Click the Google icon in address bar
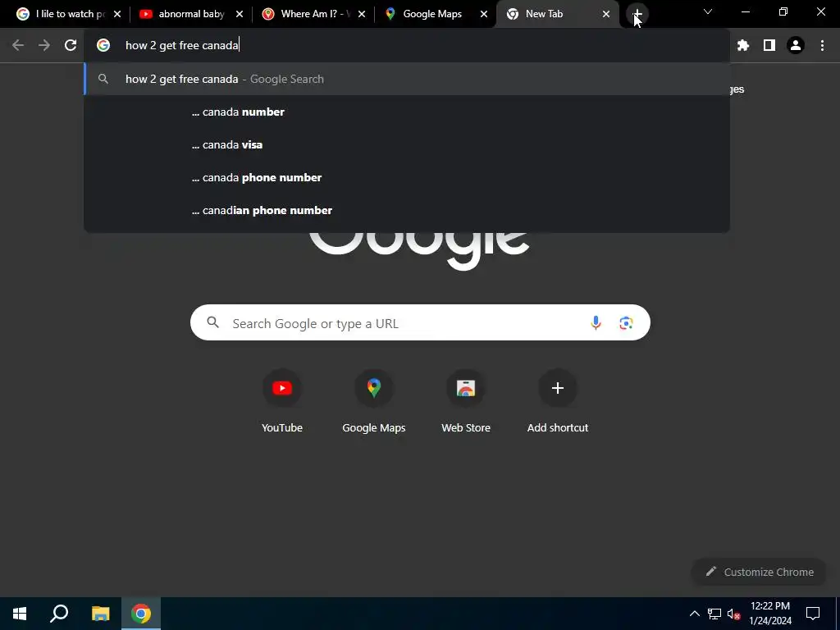840x630 pixels. coord(103,46)
